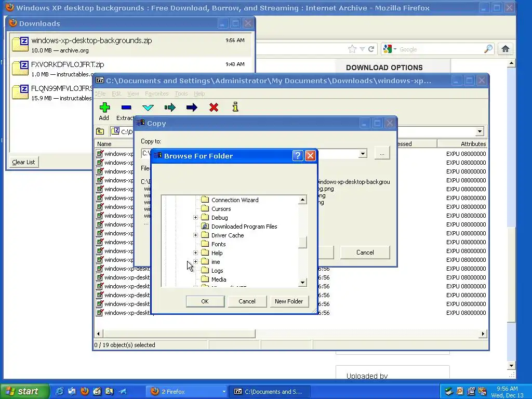Click the Safely Remove Hardware tray icon
The width and height of the screenshot is (532, 399).
[x=449, y=392]
